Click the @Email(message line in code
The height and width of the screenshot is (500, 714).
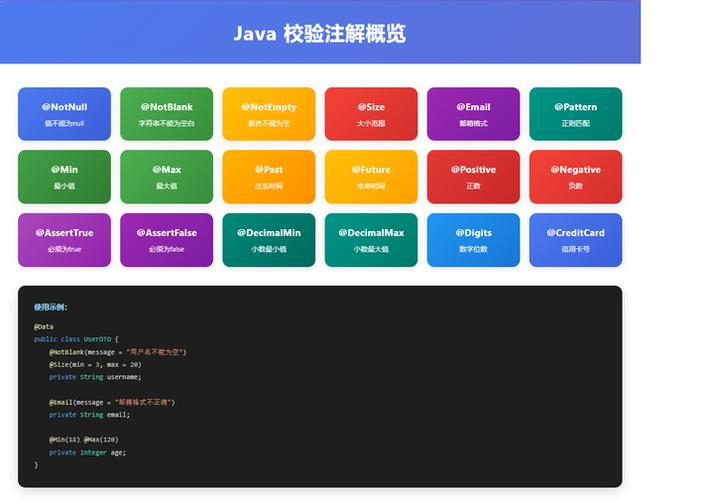[x=112, y=402]
